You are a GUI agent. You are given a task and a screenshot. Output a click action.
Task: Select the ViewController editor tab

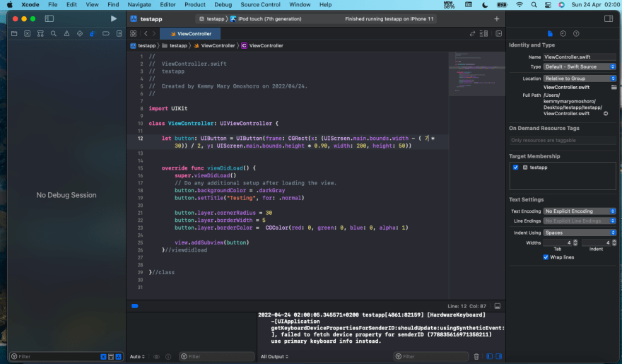[190, 34]
